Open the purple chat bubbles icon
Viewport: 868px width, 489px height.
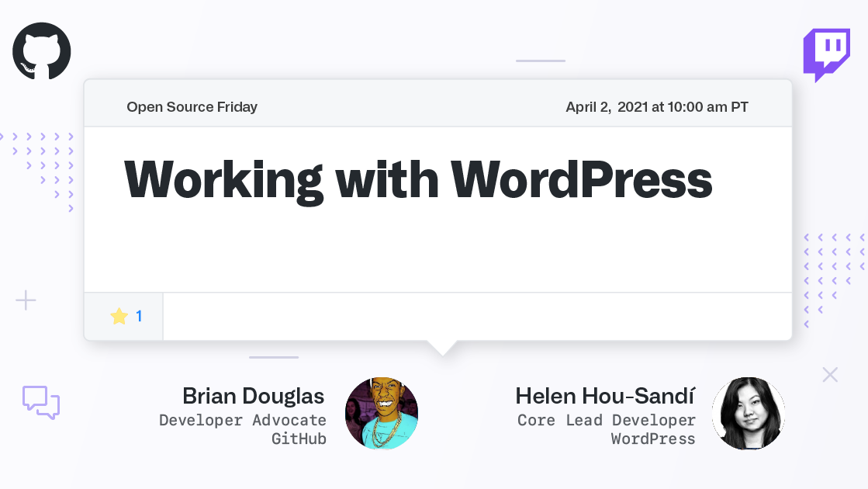pyautogui.click(x=41, y=402)
